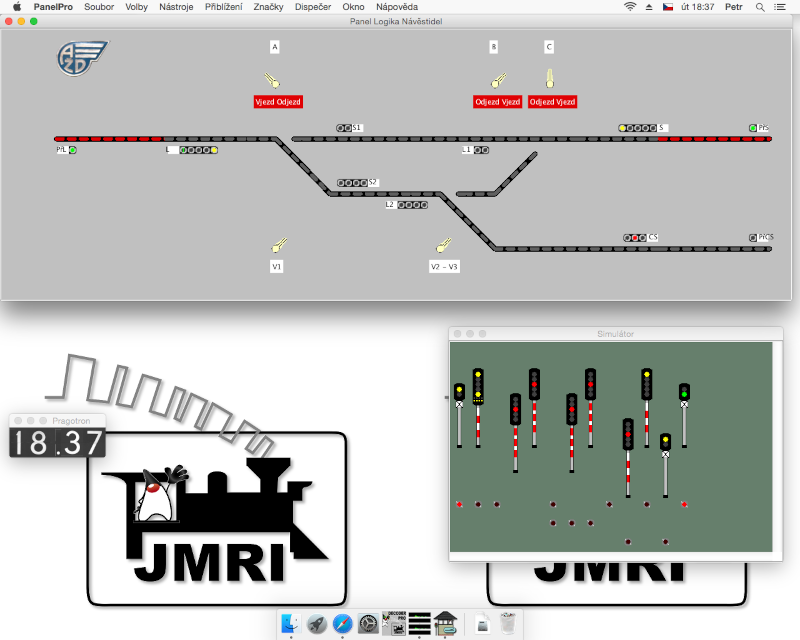
Task: Click the CS signal with red light
Action: point(635,238)
